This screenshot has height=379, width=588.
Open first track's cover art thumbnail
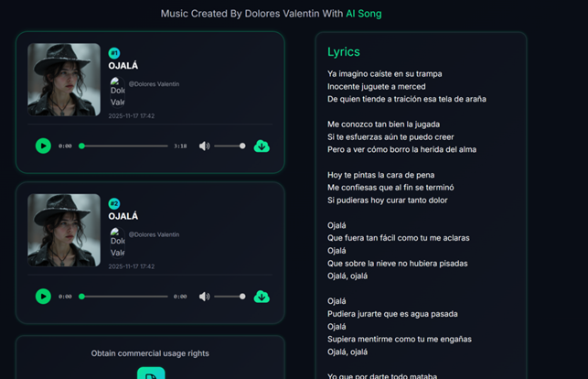pyautogui.click(x=64, y=80)
